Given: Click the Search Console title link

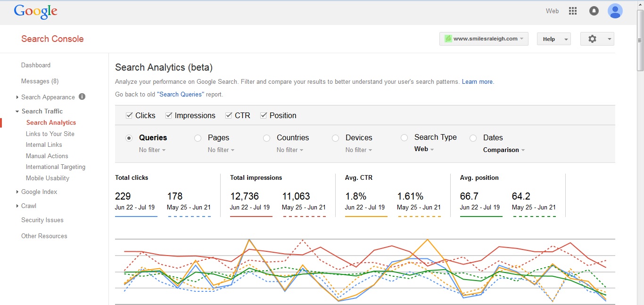Looking at the screenshot, I should [52, 39].
